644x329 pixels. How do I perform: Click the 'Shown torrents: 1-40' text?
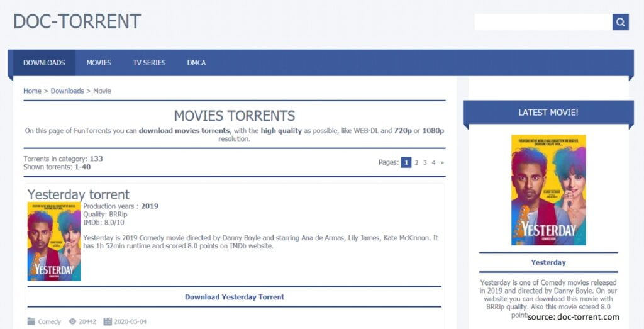tap(57, 167)
